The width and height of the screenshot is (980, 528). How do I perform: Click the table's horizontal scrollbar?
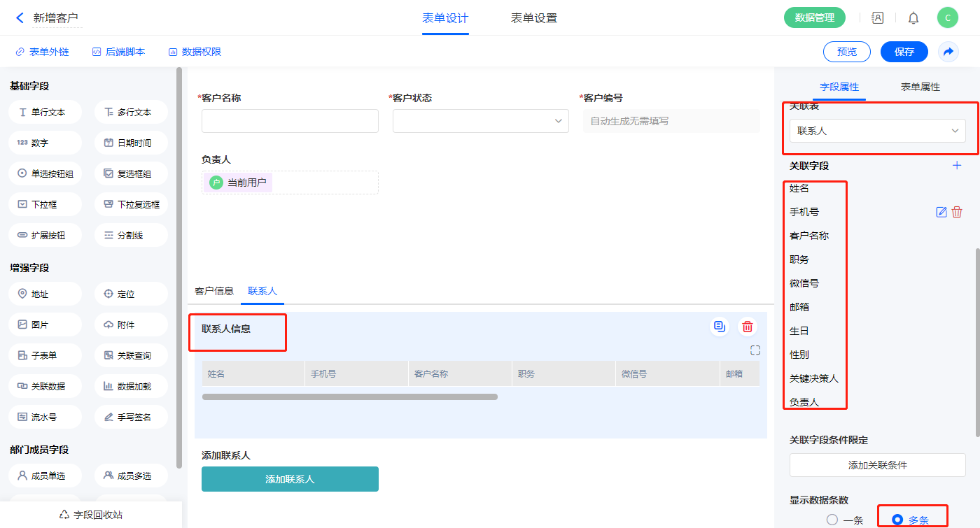point(350,397)
